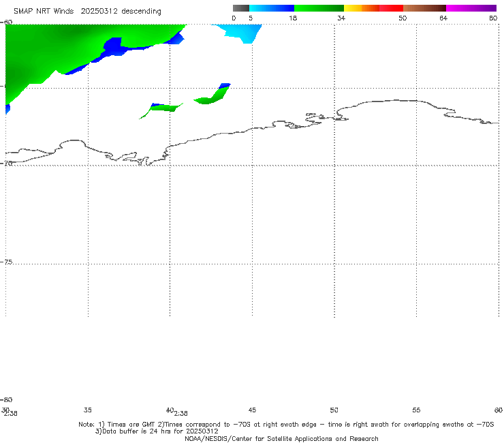The image size is (504, 443).
Task: Choose the brown segment of the colorbar
Action: pos(424,8)
